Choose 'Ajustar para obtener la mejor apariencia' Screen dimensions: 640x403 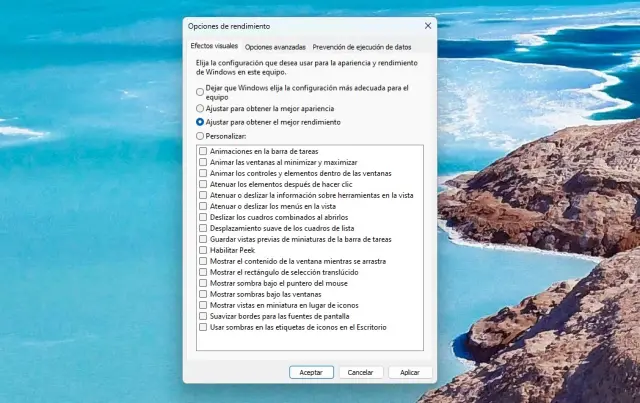pyautogui.click(x=200, y=108)
